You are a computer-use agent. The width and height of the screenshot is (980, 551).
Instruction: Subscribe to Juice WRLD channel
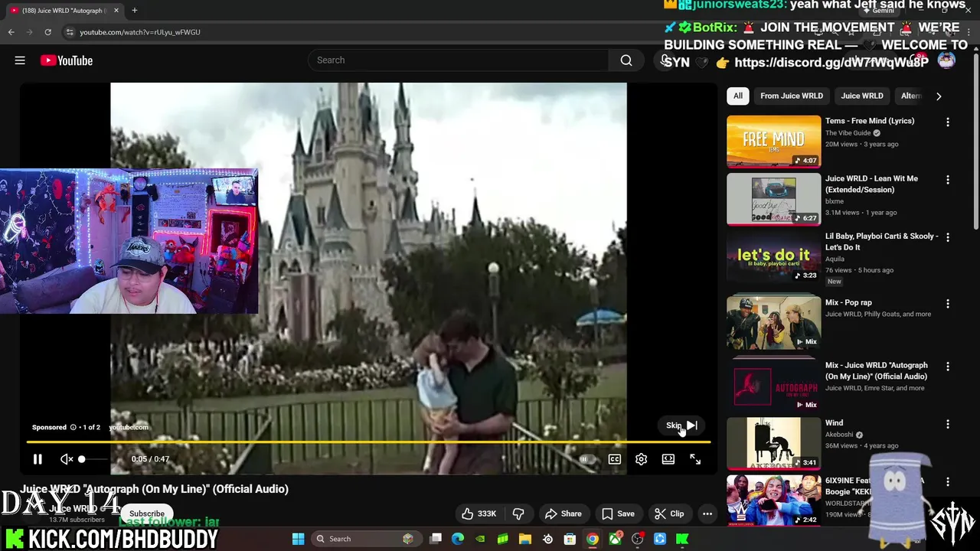tap(147, 514)
